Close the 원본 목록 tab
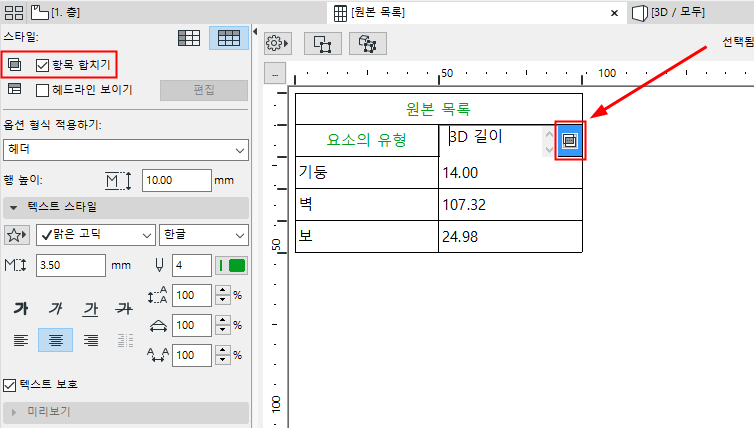754x428 pixels. coord(614,13)
